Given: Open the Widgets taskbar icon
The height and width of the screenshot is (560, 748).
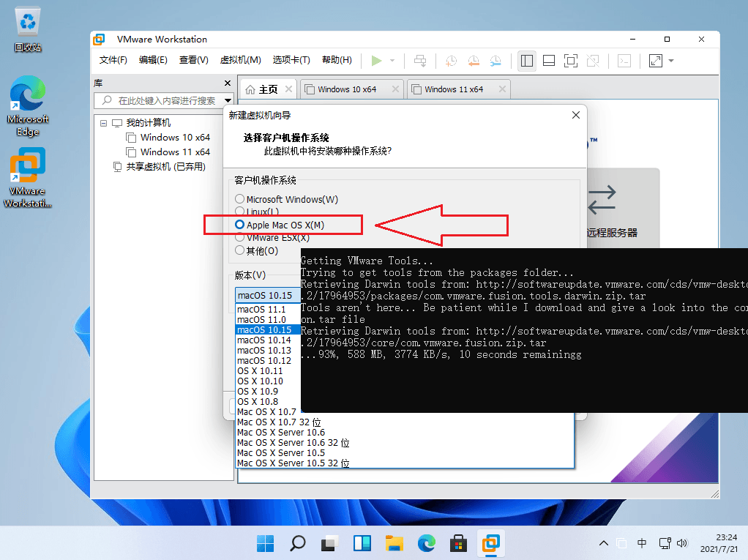Looking at the screenshot, I should (x=362, y=543).
